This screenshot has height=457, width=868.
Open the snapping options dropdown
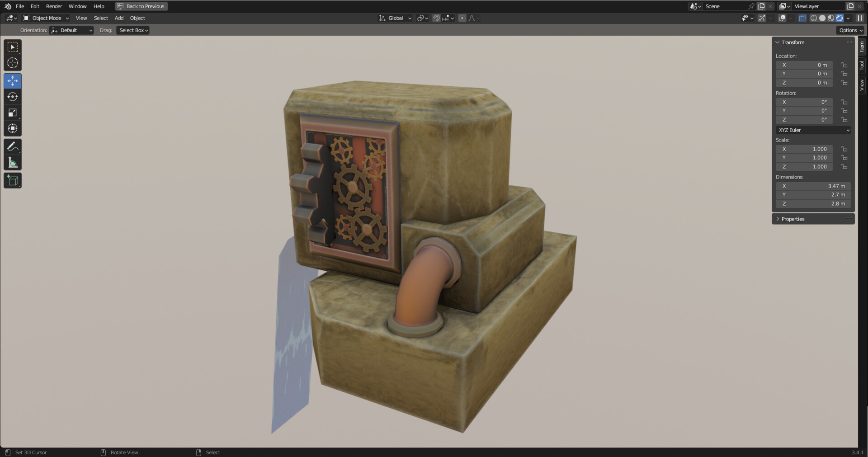click(x=448, y=18)
